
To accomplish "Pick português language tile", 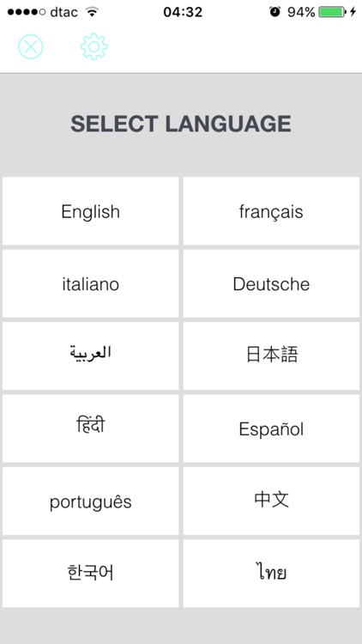I will pyautogui.click(x=91, y=501).
